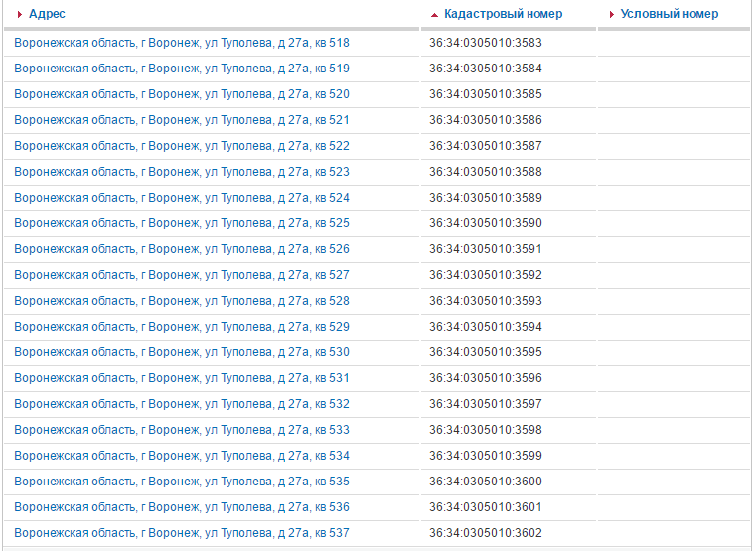Open address link ending in кв 535
This screenshot has height=551, width=756.
182,482
